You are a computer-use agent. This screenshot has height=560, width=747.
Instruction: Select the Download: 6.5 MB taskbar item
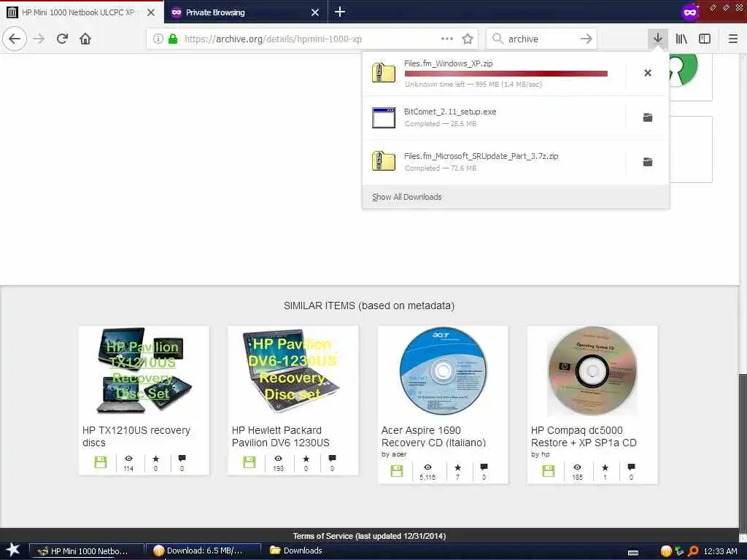coord(204,551)
